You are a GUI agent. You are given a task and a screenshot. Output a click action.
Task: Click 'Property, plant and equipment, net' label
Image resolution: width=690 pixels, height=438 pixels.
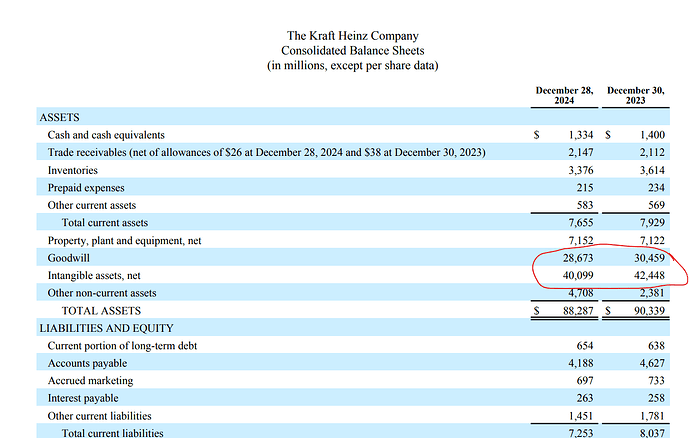point(124,241)
